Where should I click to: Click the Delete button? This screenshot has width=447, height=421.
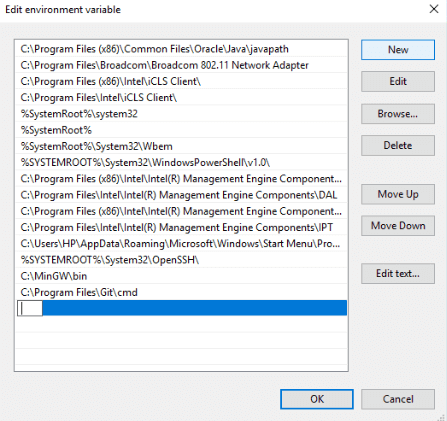click(x=398, y=145)
